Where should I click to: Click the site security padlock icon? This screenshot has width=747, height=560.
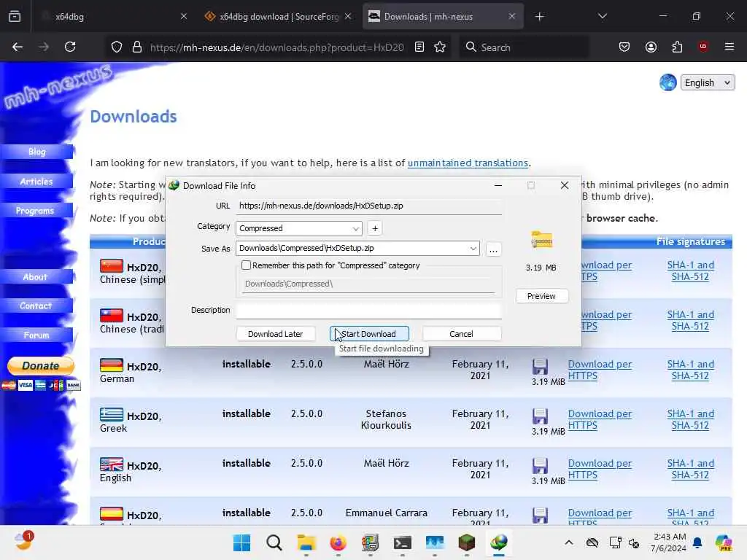(137, 47)
